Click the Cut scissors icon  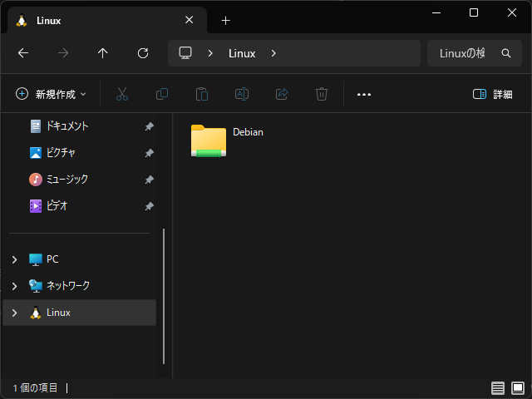(x=122, y=94)
